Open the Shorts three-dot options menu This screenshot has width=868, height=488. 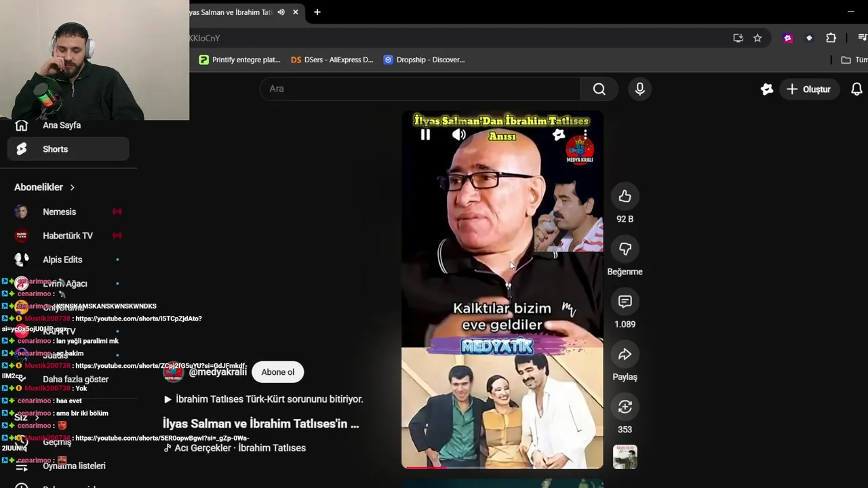585,134
